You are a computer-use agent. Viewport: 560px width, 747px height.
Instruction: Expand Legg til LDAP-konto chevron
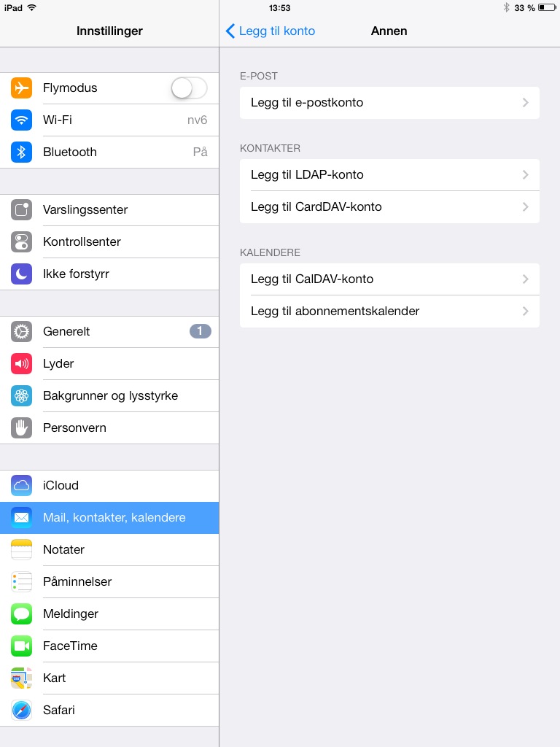[525, 175]
